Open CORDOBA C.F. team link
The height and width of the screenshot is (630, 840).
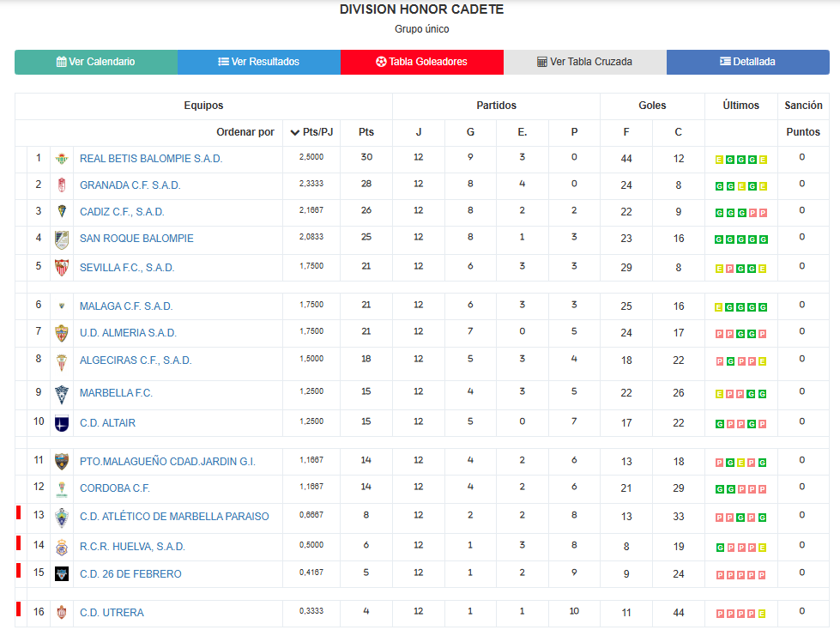[115, 488]
